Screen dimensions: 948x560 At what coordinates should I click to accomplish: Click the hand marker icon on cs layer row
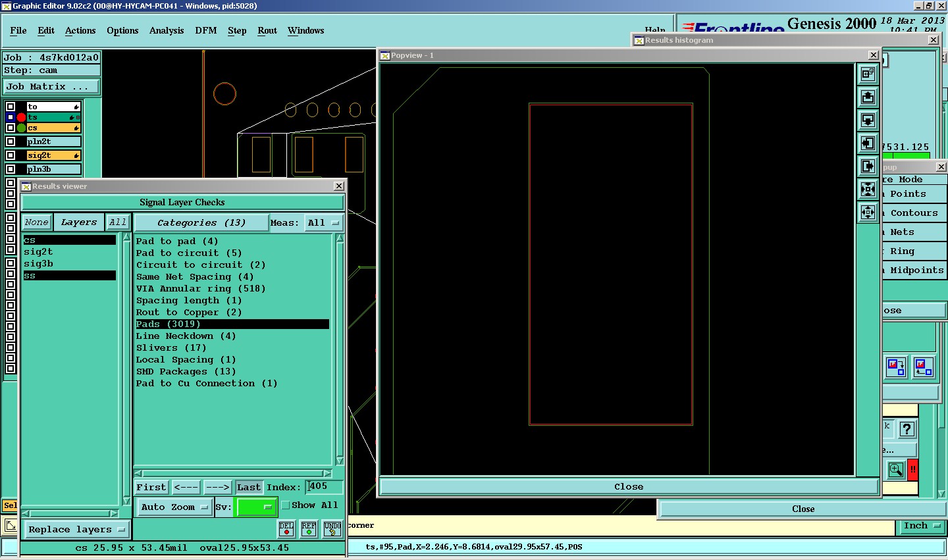(x=76, y=128)
